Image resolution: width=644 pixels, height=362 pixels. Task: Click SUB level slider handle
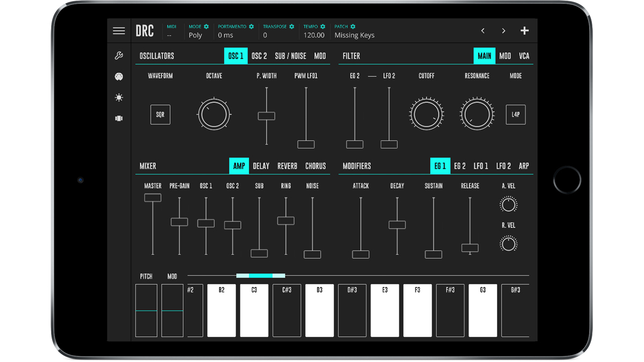click(259, 254)
